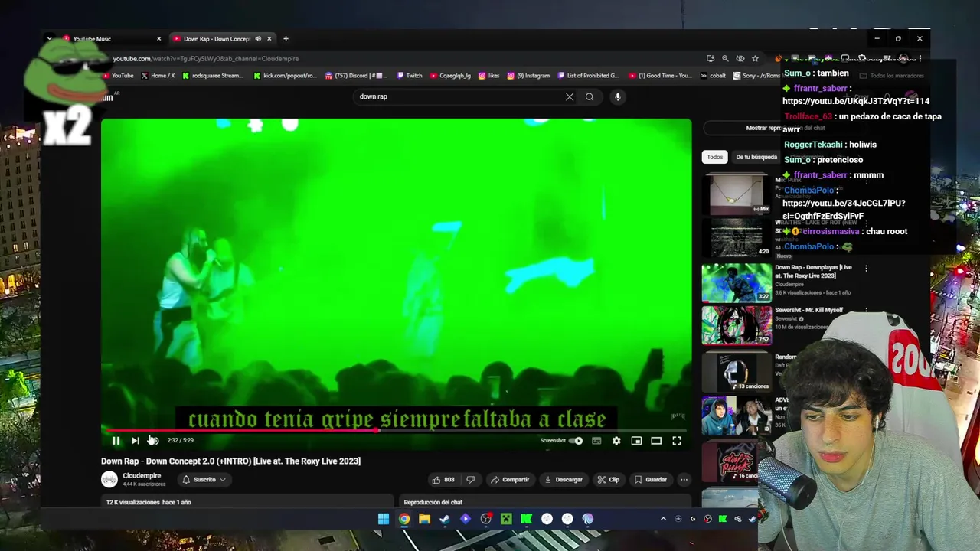Open more actions ellipsis below video
The height and width of the screenshot is (551, 980).
[x=684, y=480]
